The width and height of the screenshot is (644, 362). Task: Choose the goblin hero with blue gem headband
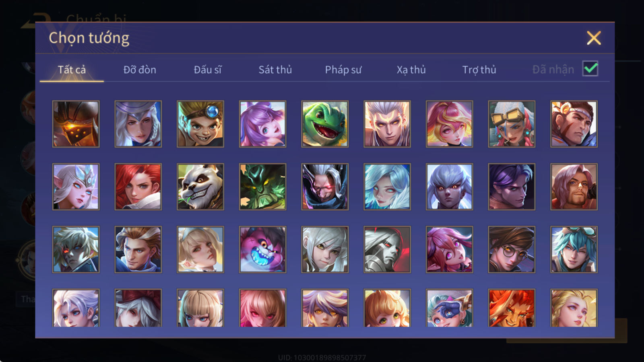[200, 124]
